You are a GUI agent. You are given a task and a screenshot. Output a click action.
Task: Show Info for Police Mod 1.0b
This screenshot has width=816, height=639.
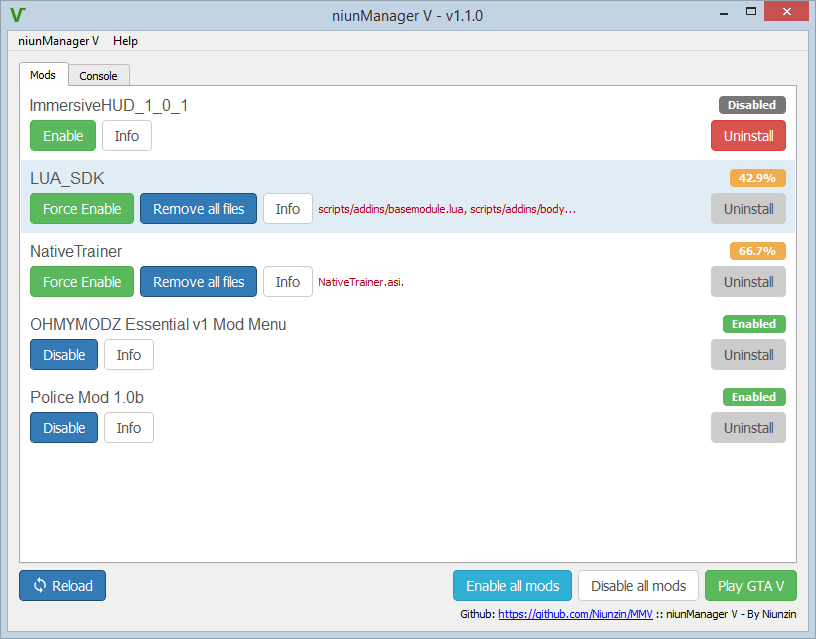(x=129, y=428)
